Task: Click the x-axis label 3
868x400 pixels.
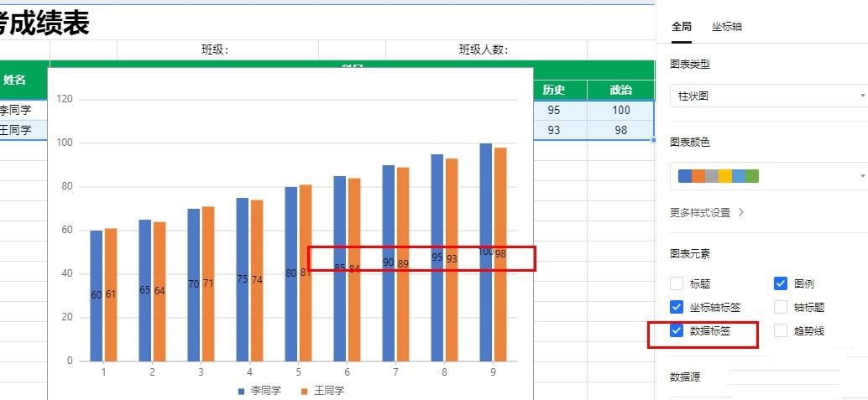Action: point(201,372)
